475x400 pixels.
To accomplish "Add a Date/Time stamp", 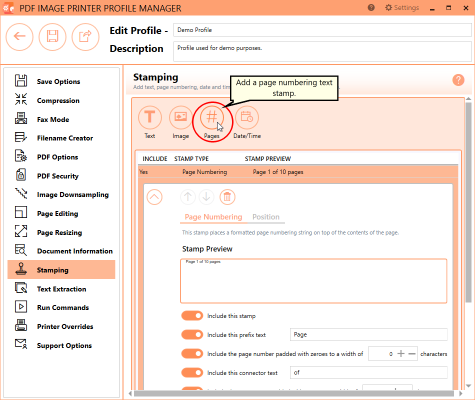I will (x=247, y=117).
